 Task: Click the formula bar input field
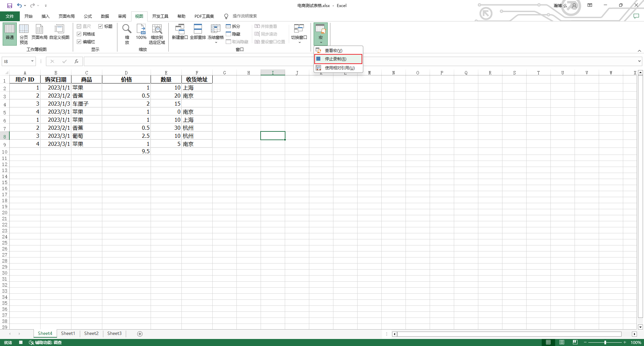tap(359, 61)
